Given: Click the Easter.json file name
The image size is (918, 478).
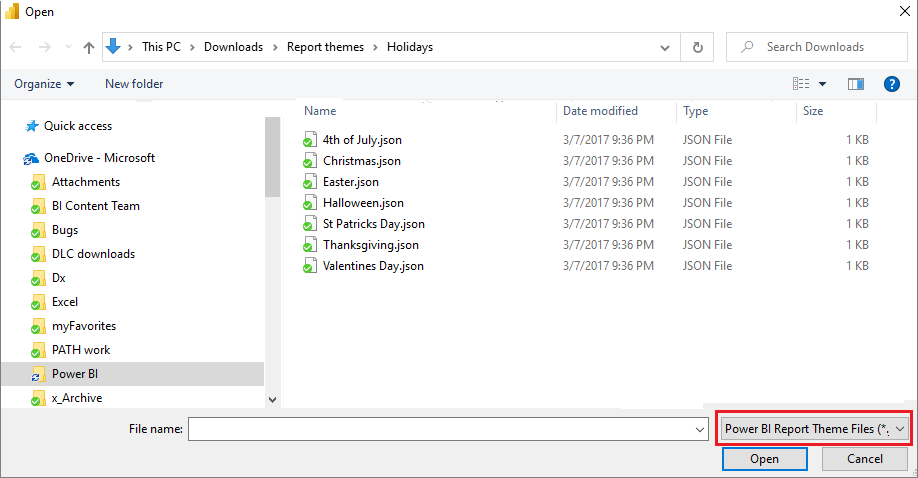Looking at the screenshot, I should [351, 182].
